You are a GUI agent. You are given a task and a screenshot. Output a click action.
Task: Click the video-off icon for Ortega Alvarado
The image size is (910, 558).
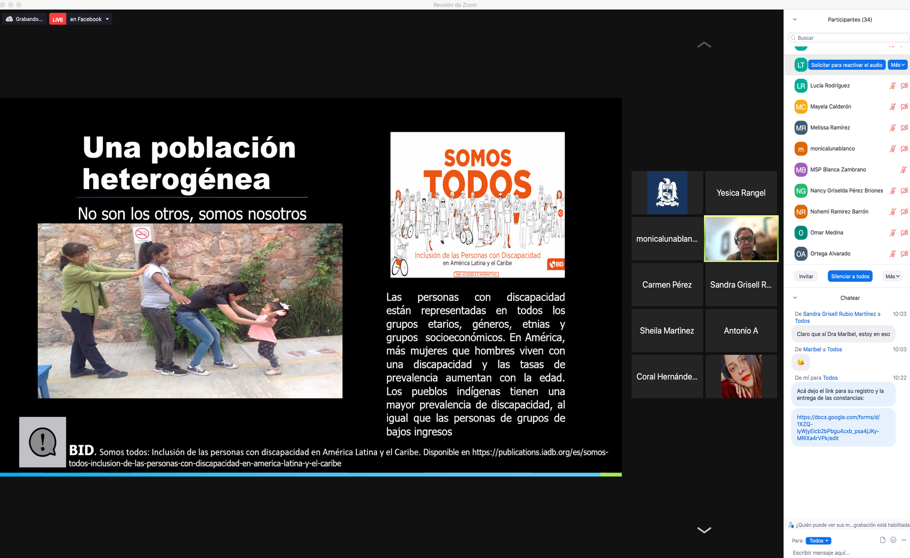click(904, 254)
